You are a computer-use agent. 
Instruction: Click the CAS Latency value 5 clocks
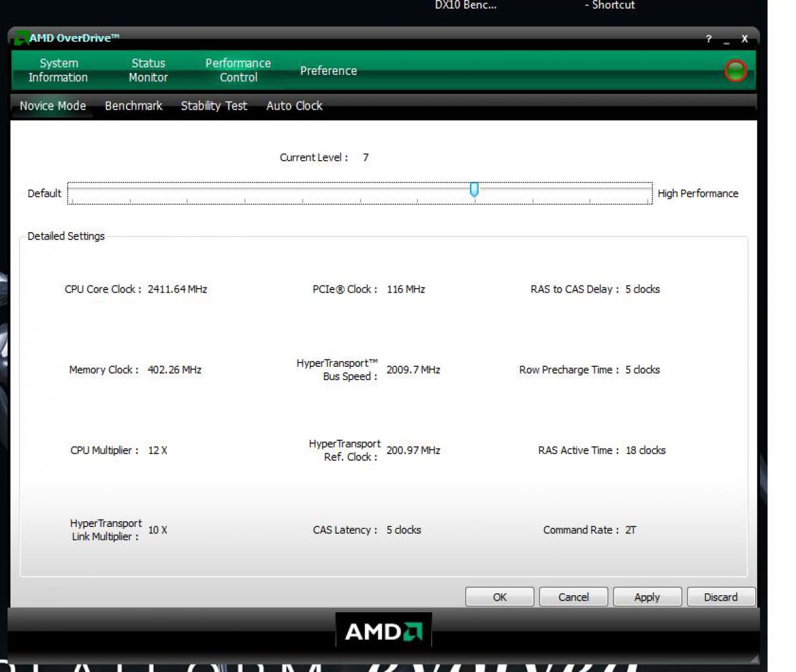pos(404,530)
